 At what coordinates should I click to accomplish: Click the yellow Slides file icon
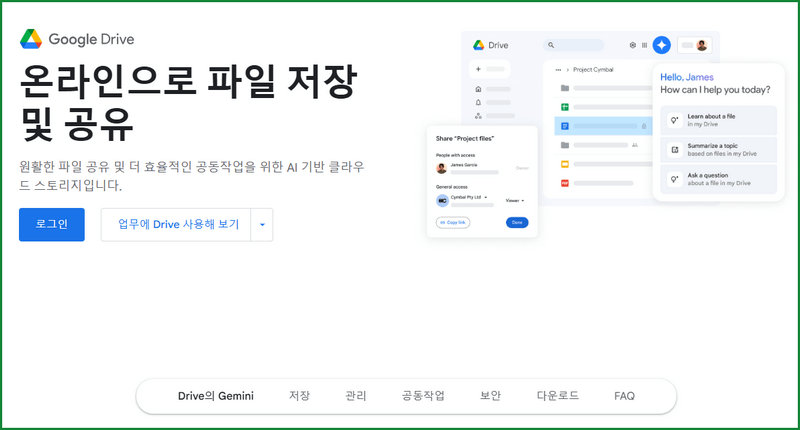(x=565, y=164)
